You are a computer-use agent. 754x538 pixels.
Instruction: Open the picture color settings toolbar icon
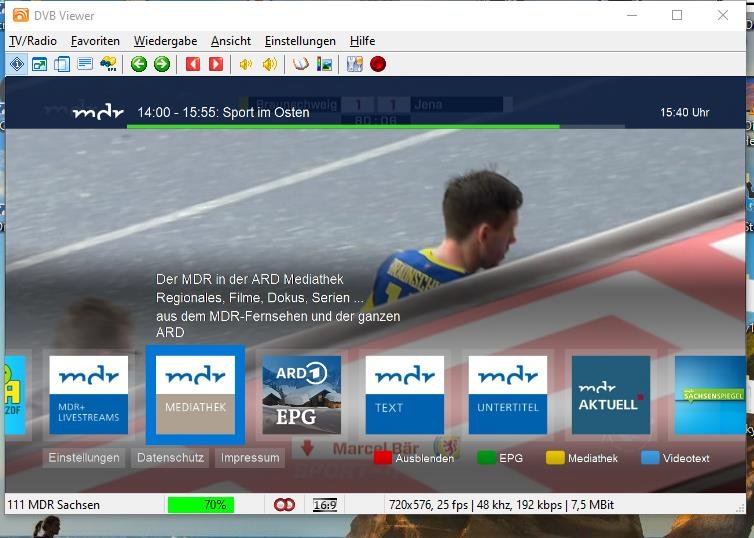click(x=325, y=64)
